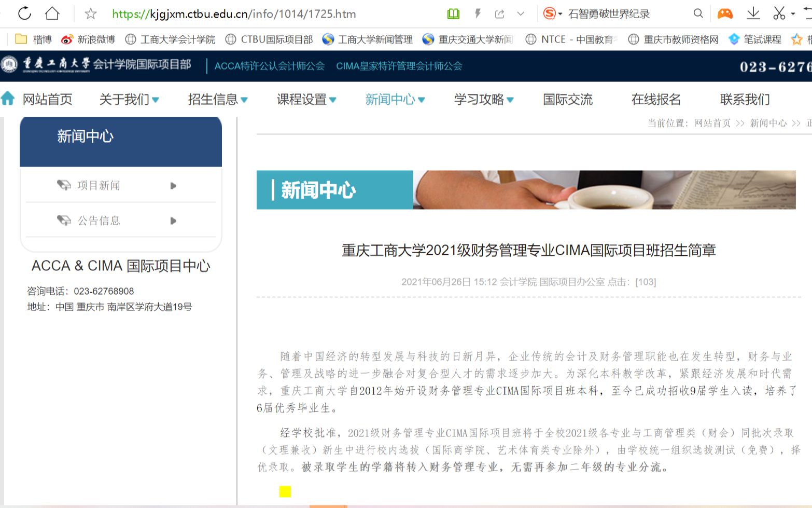Expand the 公告信息 sidebar arrow
The image size is (812, 508).
point(173,219)
